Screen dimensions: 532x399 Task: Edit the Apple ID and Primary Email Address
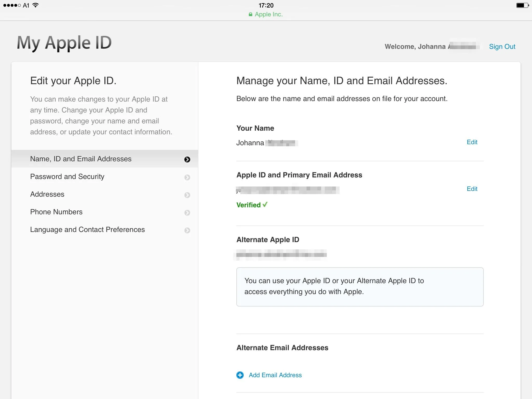pos(472,189)
